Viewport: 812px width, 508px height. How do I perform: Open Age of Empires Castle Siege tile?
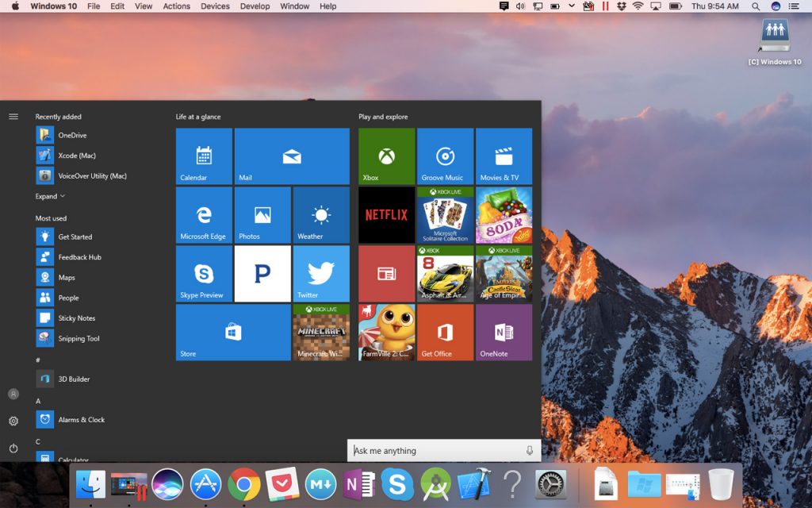pos(504,274)
